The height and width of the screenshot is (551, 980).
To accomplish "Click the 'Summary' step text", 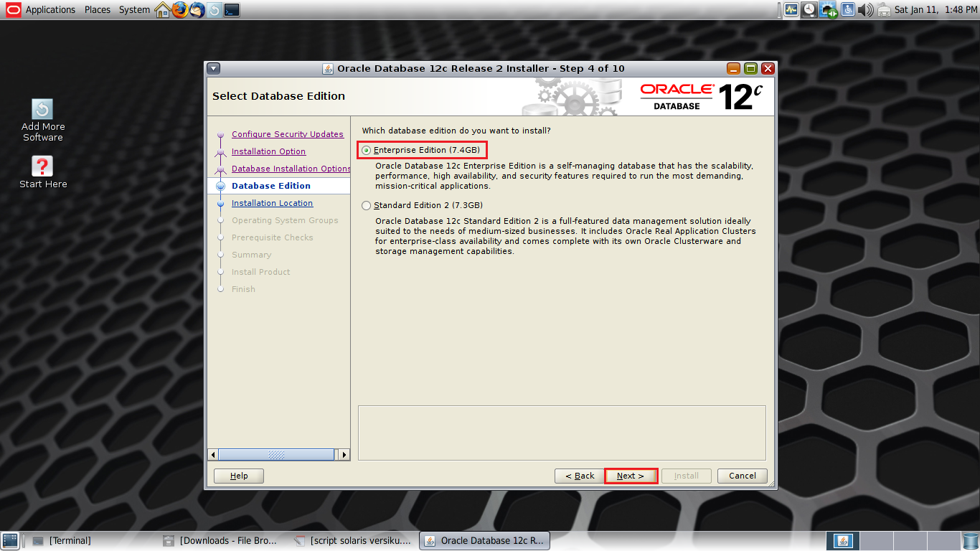I will click(x=252, y=255).
